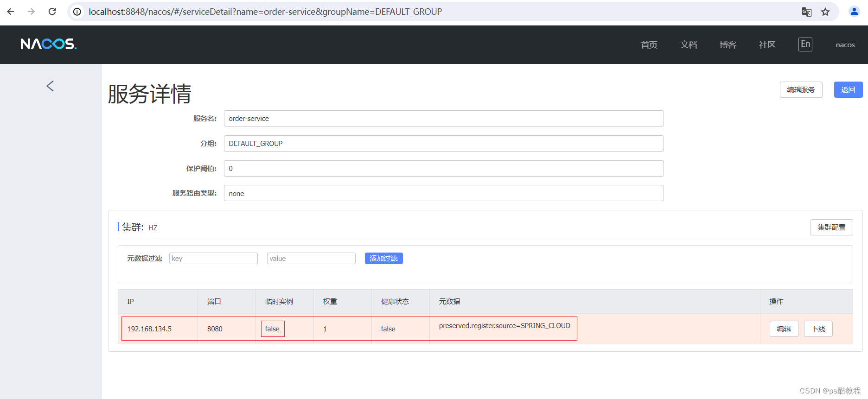The height and width of the screenshot is (399, 868).
Task: Click the 元数据过滤 label
Action: click(x=145, y=259)
